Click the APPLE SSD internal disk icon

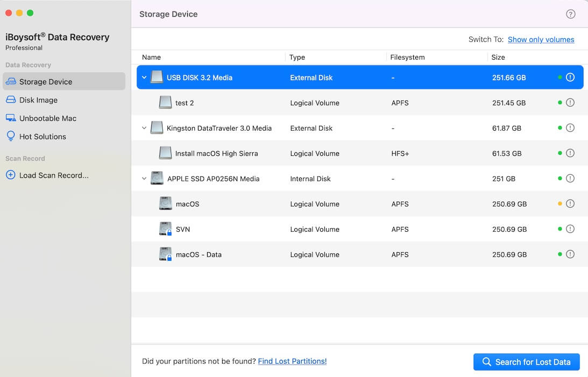pyautogui.click(x=157, y=178)
